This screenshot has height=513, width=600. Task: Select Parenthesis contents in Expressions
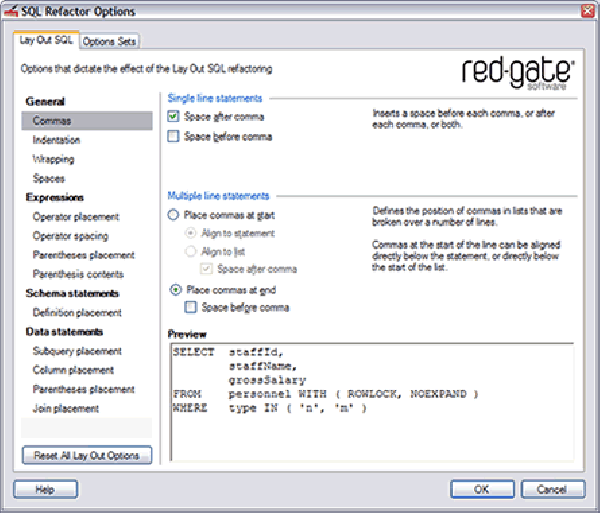coord(78,274)
